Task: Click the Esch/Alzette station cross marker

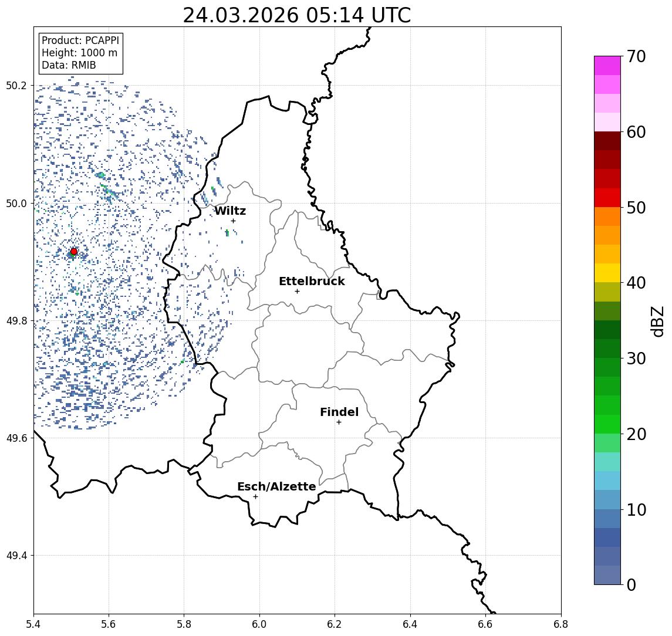Action: (255, 497)
